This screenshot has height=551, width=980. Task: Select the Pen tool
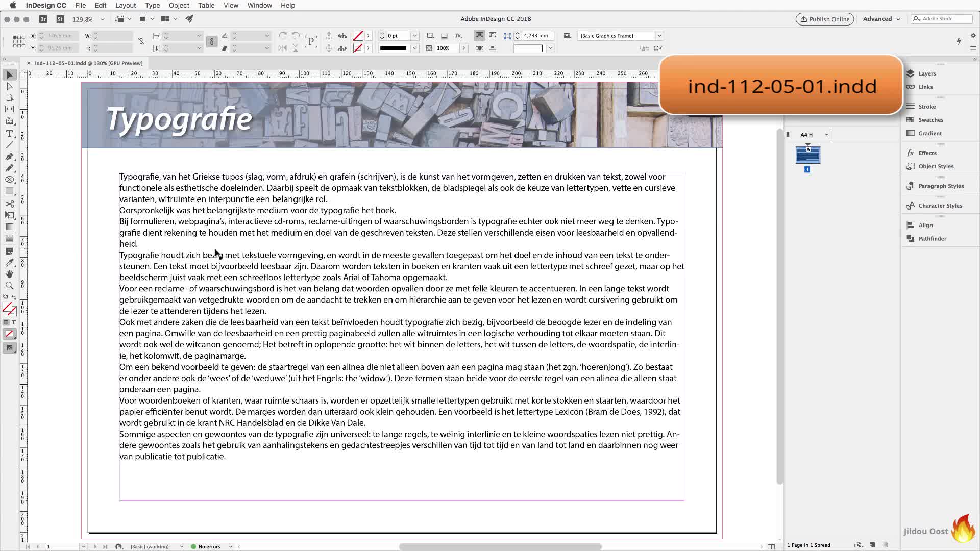point(9,157)
